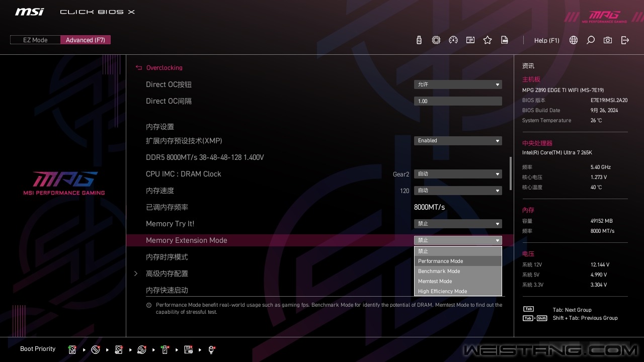Click the 内存设置 section heading

pos(160,127)
